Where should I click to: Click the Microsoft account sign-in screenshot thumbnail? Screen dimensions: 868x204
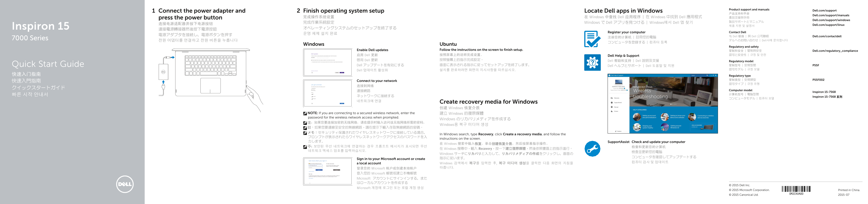[x=328, y=171]
